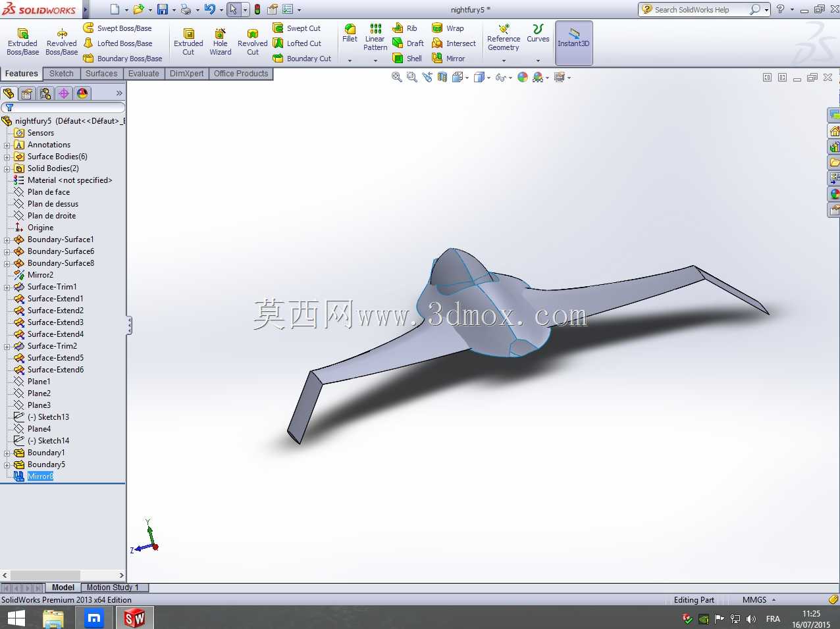Open the Linear Pattern dropdown arrow
The width and height of the screenshot is (840, 629).
(375, 61)
